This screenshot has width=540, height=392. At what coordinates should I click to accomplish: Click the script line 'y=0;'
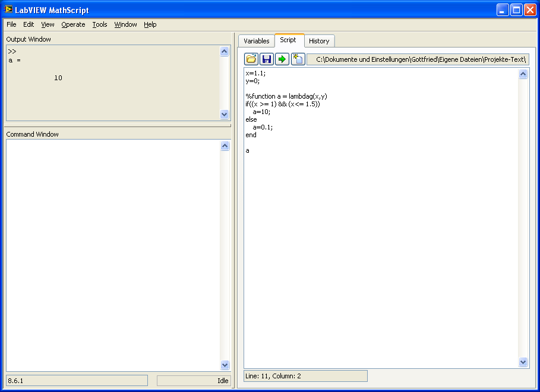click(252, 81)
